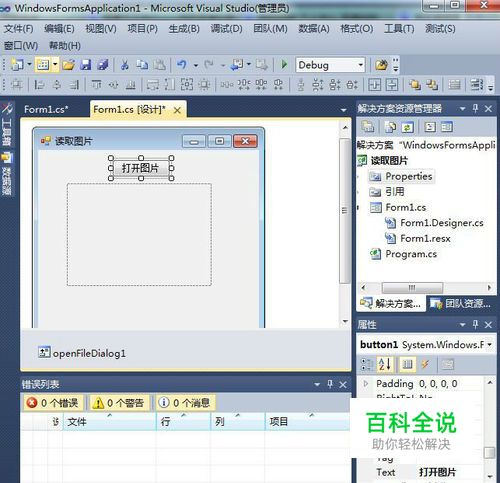The image size is (500, 483).
Task: Click the Save All icon
Action: 103,65
